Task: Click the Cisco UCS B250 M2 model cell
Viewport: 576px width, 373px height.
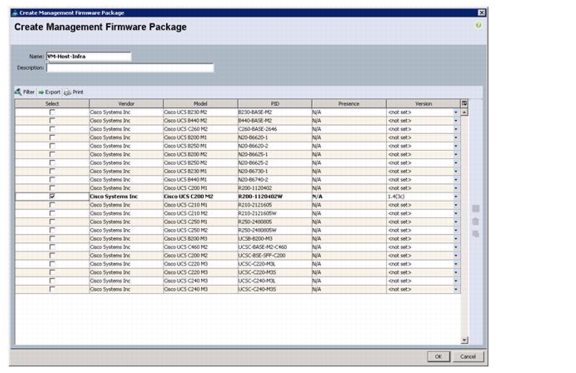Action: click(x=201, y=163)
